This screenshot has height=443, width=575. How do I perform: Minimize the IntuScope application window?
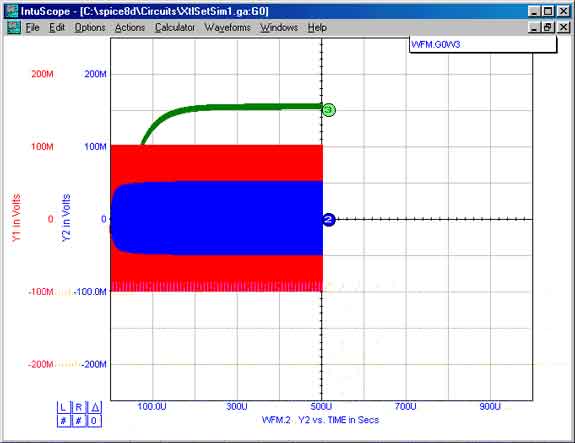534,11
